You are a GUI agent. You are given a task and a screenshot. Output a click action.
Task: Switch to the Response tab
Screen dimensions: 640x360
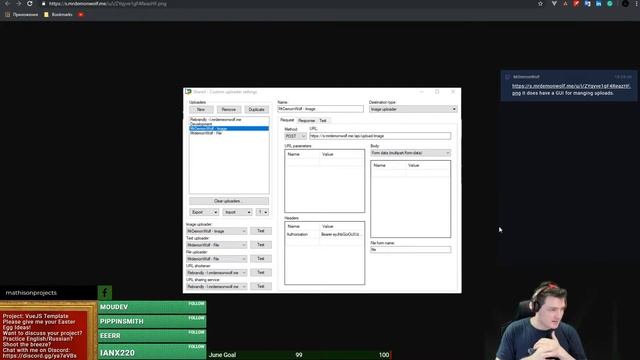click(x=307, y=120)
